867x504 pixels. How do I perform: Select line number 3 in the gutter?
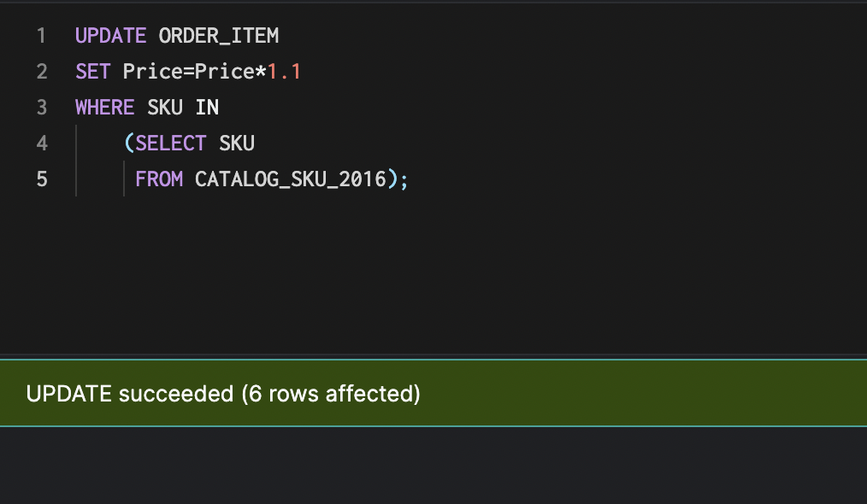pyautogui.click(x=41, y=108)
